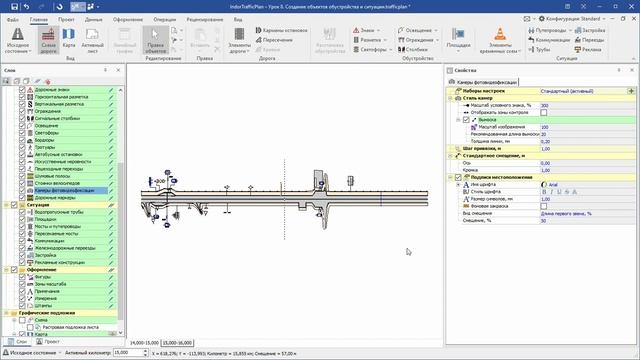
Task: Open the Площадки tool
Action: [458, 40]
